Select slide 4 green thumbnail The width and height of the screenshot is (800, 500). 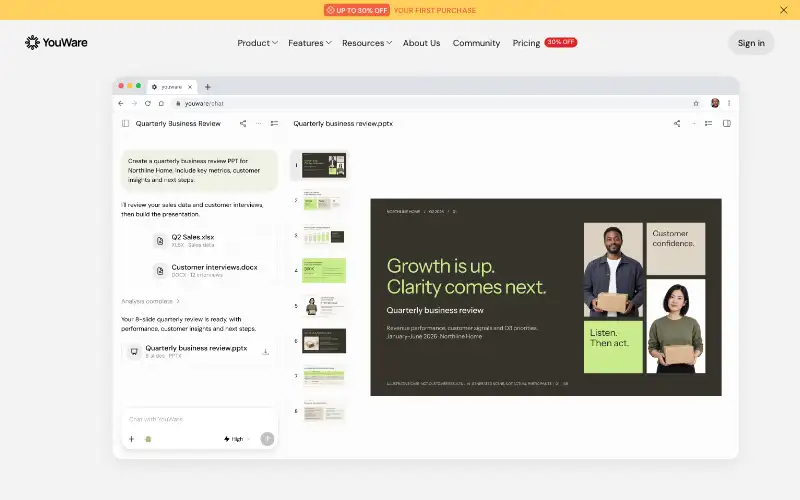pos(323,270)
